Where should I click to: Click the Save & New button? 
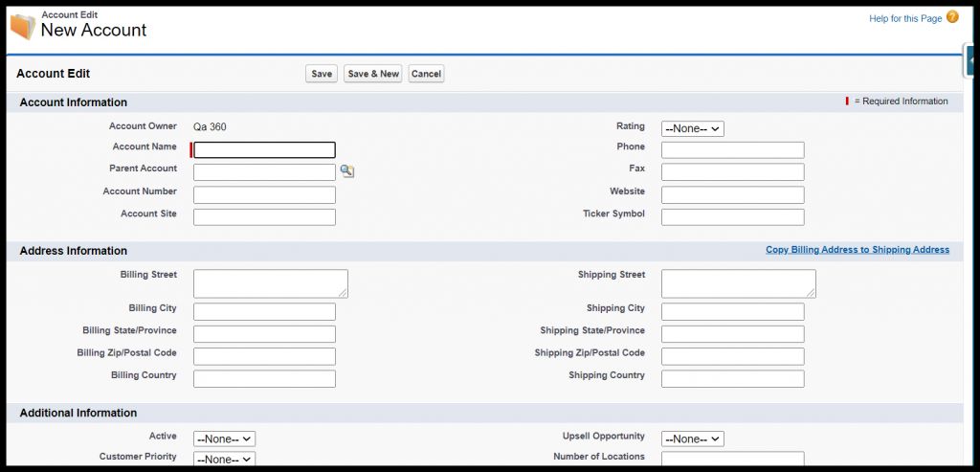pos(373,74)
